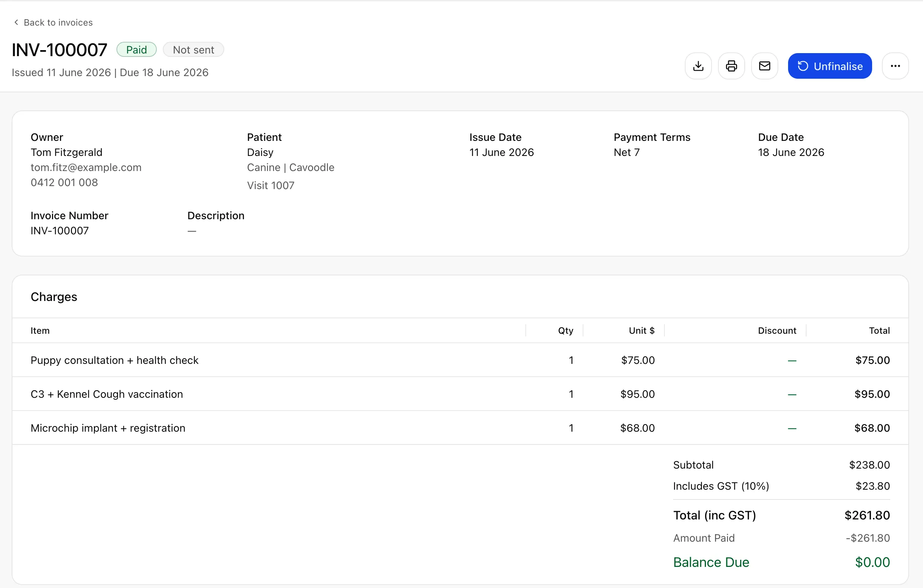Select Microchip implant + registration row

tap(460, 428)
